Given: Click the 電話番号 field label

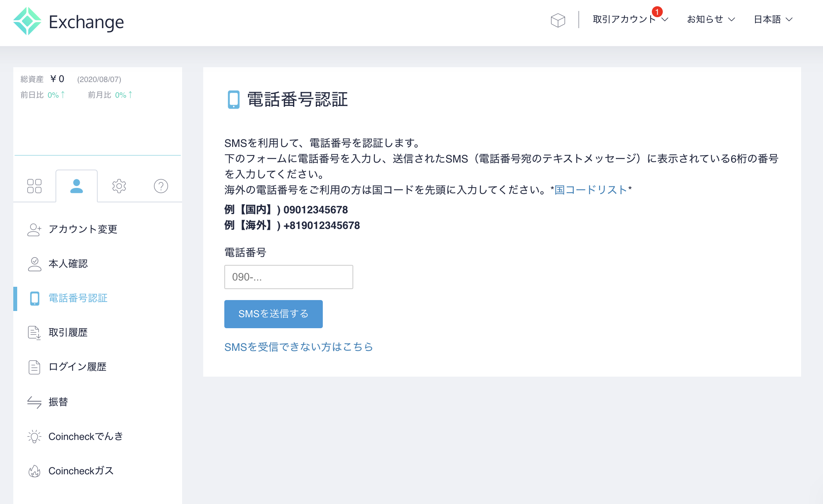Looking at the screenshot, I should tap(245, 253).
